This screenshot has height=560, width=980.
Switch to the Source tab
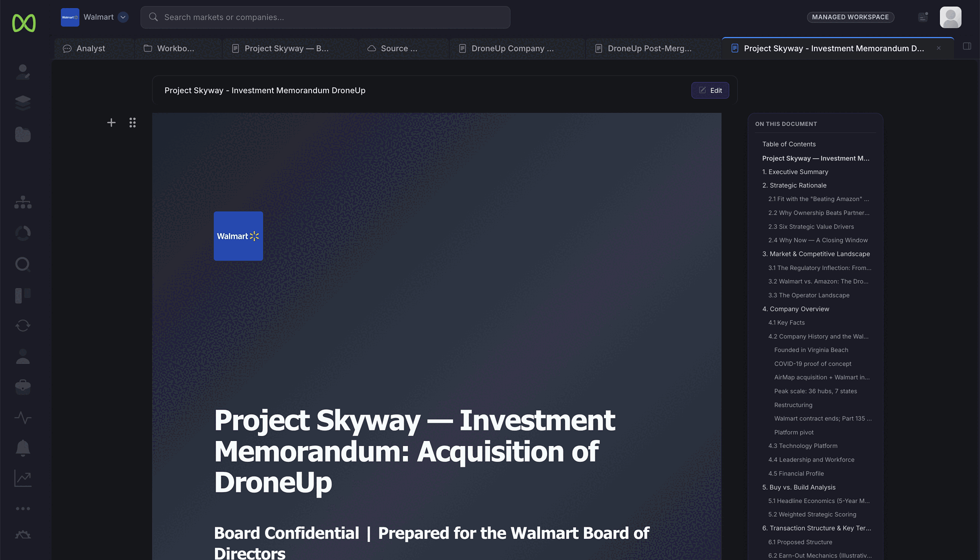[x=403, y=48]
